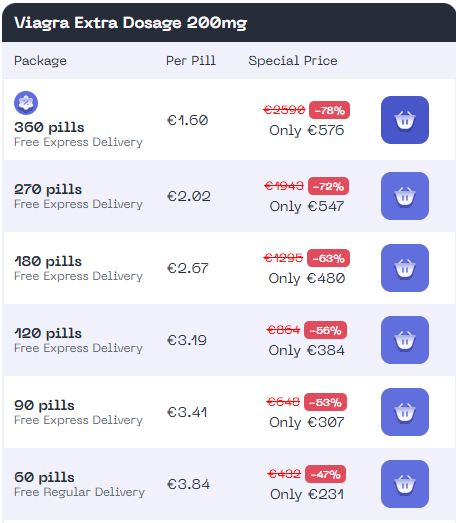The image size is (456, 523).
Task: Add 270 pills package to cart
Action: pos(405,196)
